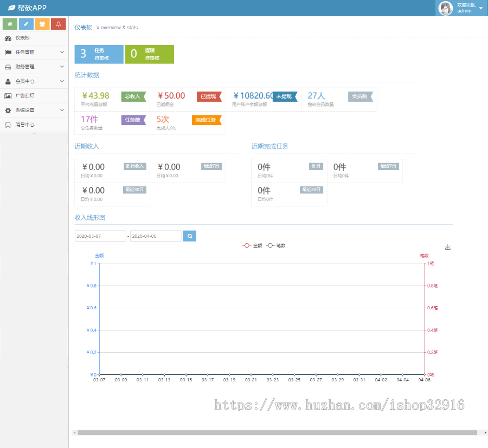Expand the 财务管理 menu chevron

tap(62, 67)
